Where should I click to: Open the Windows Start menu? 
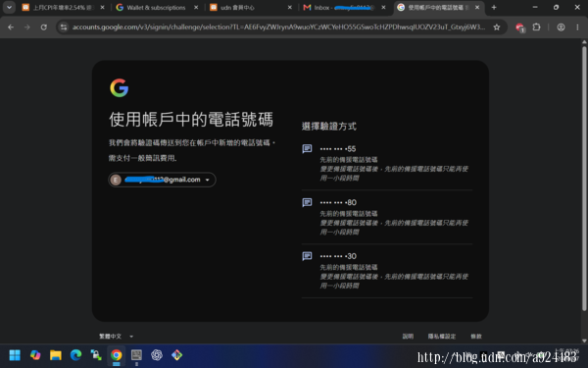[x=15, y=355]
